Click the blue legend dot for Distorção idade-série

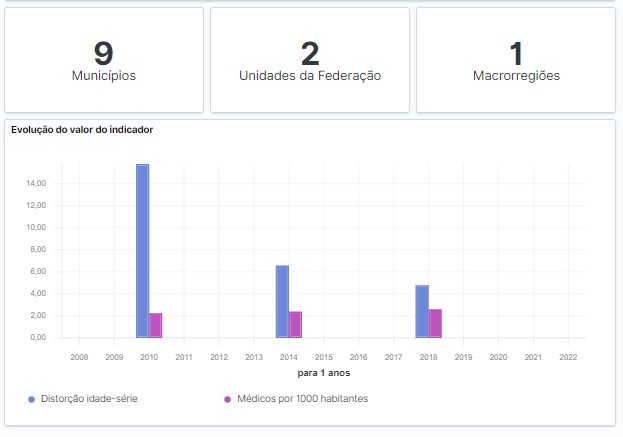coord(32,399)
